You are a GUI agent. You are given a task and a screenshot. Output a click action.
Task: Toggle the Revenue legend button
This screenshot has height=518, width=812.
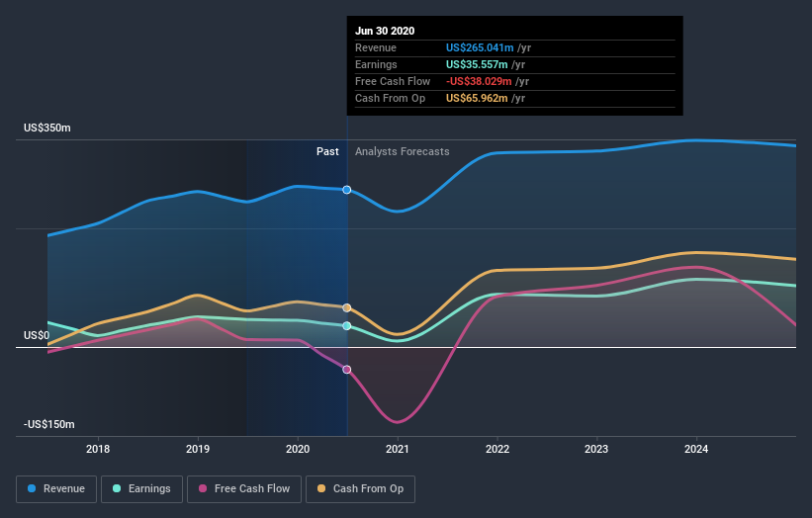(56, 489)
